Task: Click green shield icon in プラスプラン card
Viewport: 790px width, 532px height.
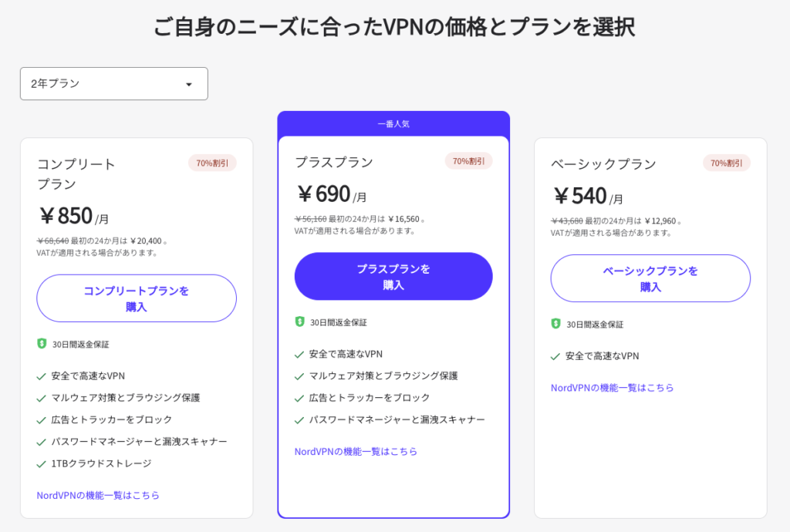Action: 299,322
